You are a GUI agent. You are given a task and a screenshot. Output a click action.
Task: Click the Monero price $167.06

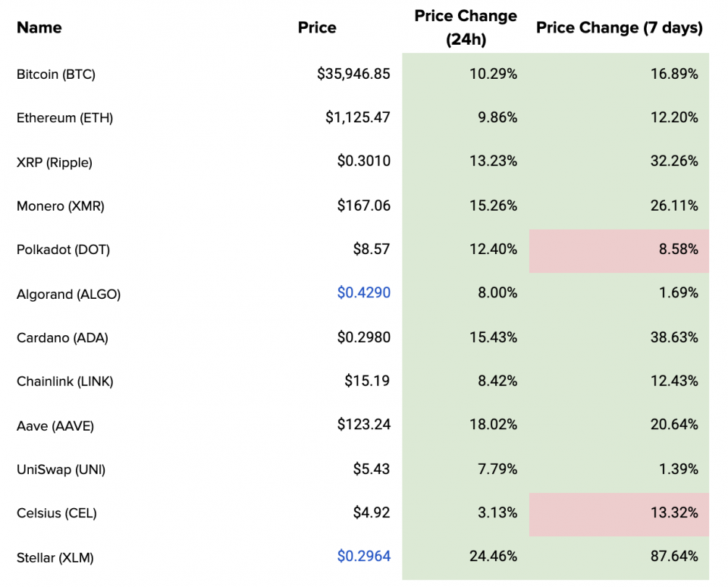tap(364, 206)
